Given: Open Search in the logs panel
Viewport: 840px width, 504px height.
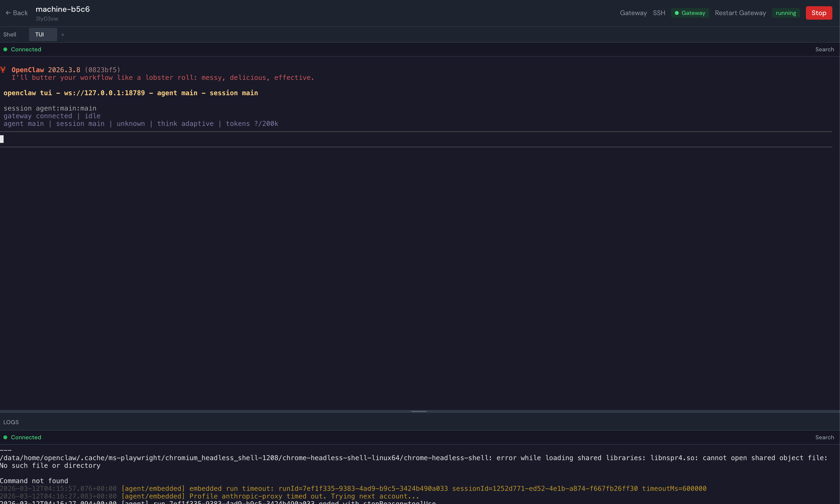Looking at the screenshot, I should point(824,437).
